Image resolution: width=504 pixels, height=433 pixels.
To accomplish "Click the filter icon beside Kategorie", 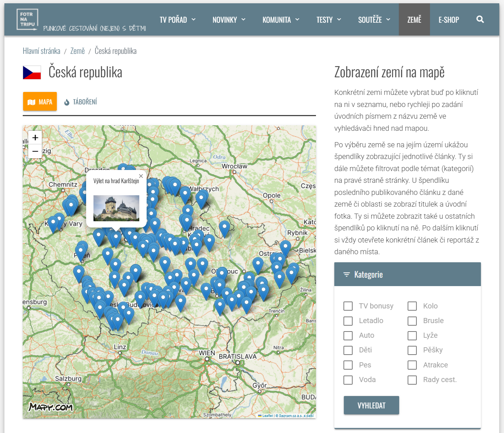I will click(346, 274).
